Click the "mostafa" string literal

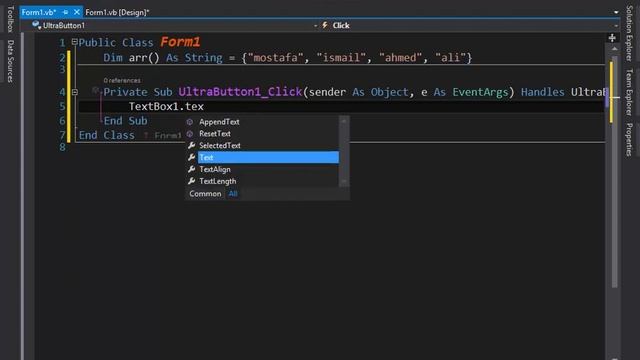[x=276, y=58]
